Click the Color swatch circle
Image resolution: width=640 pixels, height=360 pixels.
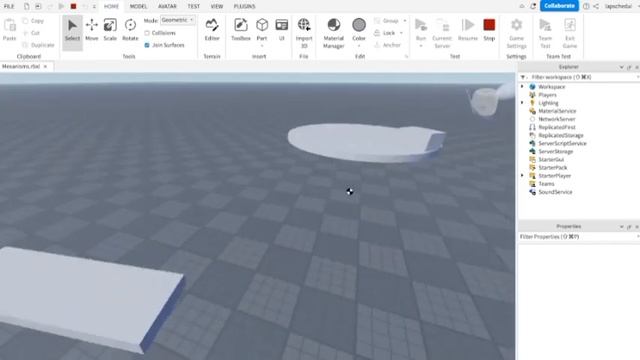coord(359,25)
